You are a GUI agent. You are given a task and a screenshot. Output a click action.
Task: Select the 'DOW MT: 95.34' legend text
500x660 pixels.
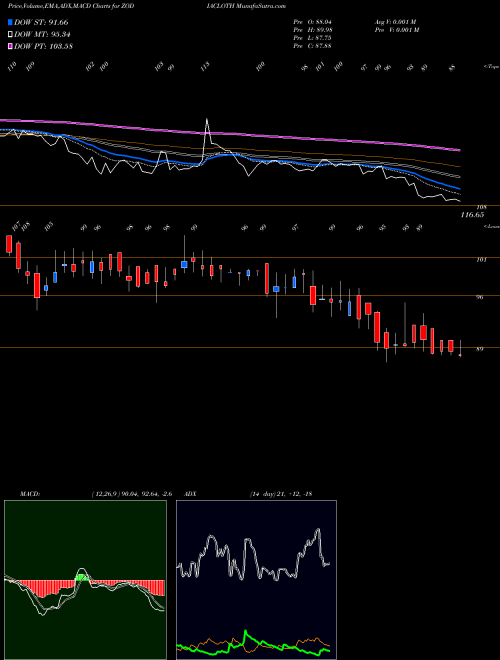pos(42,35)
